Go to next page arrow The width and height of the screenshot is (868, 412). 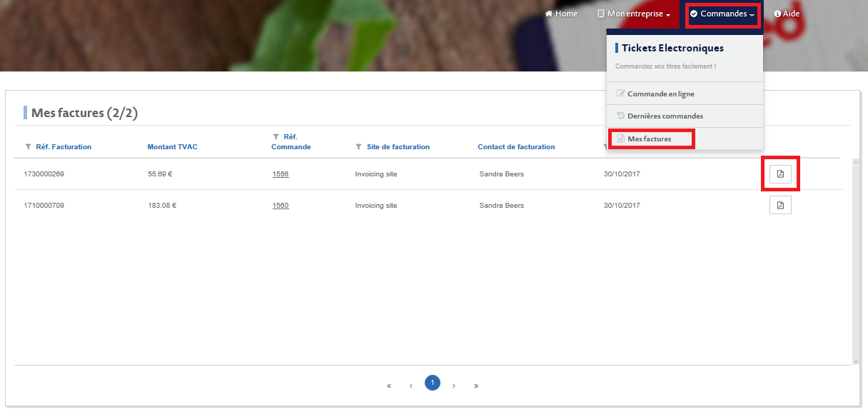(x=454, y=386)
